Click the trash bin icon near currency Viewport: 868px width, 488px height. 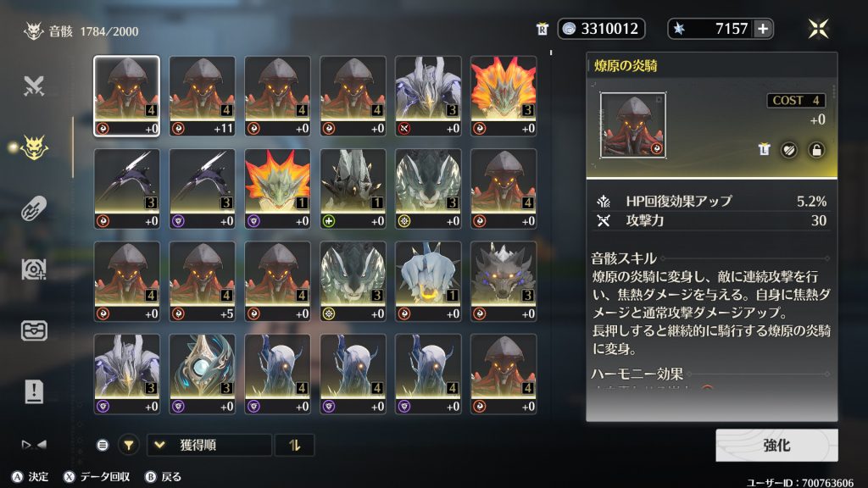[x=542, y=29]
